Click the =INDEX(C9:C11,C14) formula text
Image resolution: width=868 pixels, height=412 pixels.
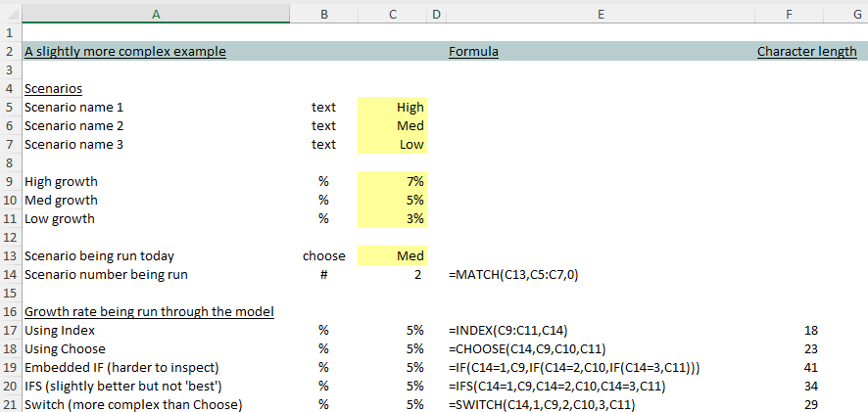[507, 331]
